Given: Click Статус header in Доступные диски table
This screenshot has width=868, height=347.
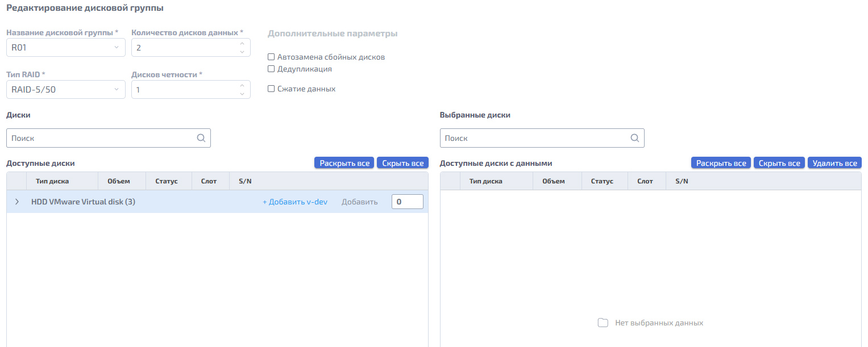Looking at the screenshot, I should pyautogui.click(x=167, y=181).
